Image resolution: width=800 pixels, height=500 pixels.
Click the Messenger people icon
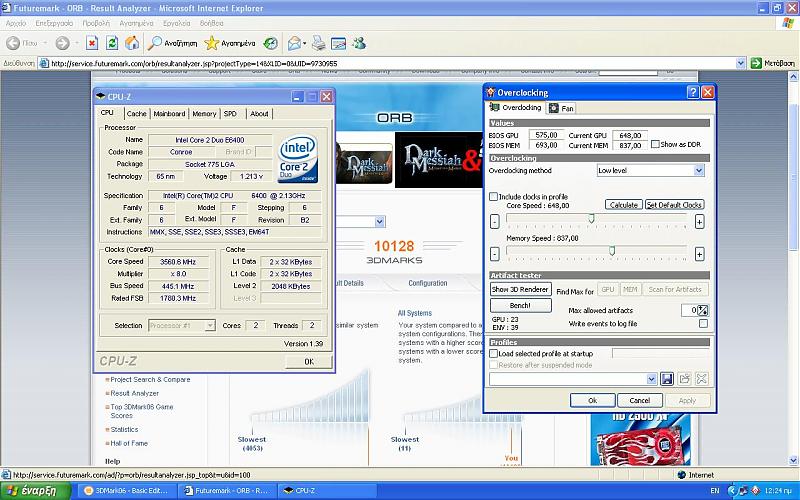tap(359, 43)
